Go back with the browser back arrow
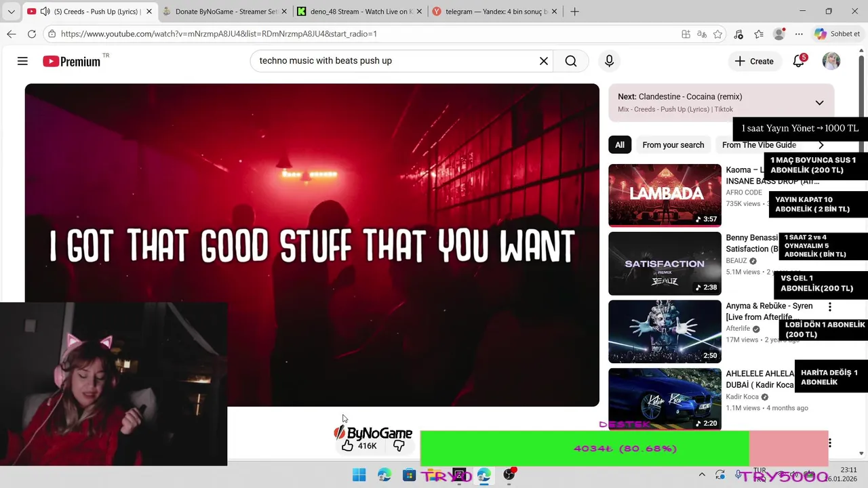Viewport: 868px width, 488px height. (x=12, y=34)
